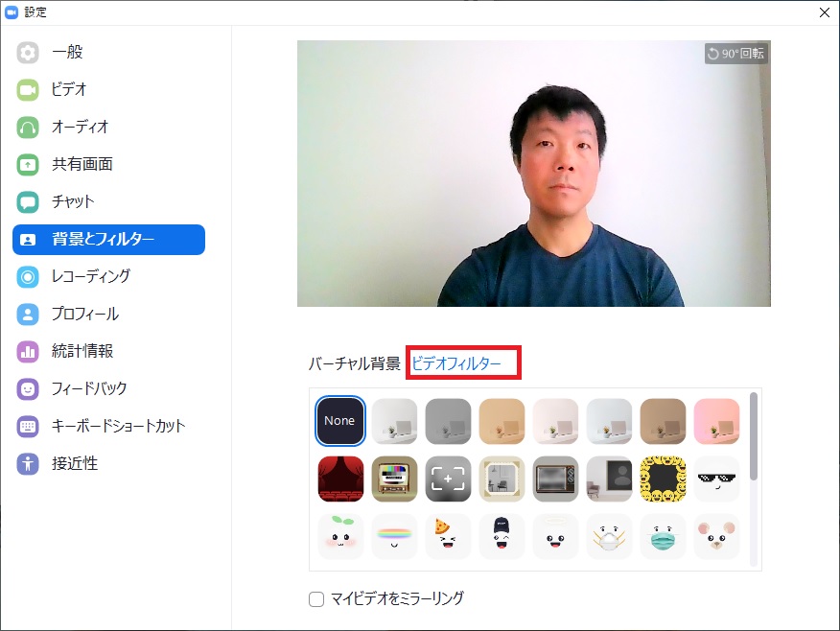Apply the light white tint filter

pos(394,421)
